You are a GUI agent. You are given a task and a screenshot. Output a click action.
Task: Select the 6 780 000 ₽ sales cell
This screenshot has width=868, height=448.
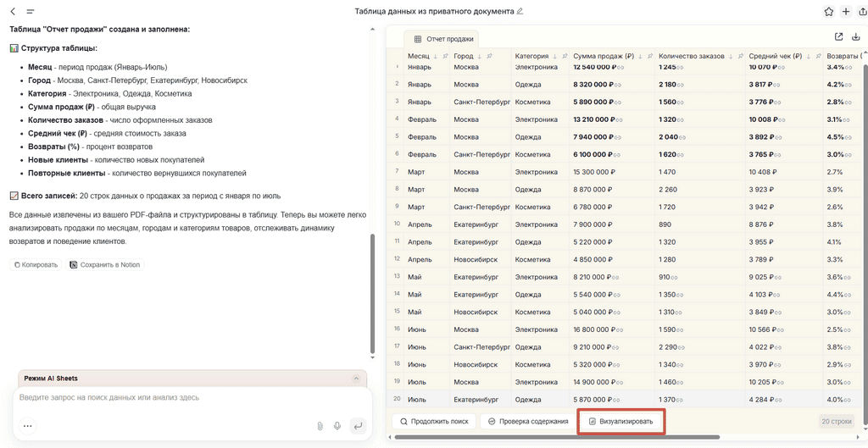click(x=612, y=207)
